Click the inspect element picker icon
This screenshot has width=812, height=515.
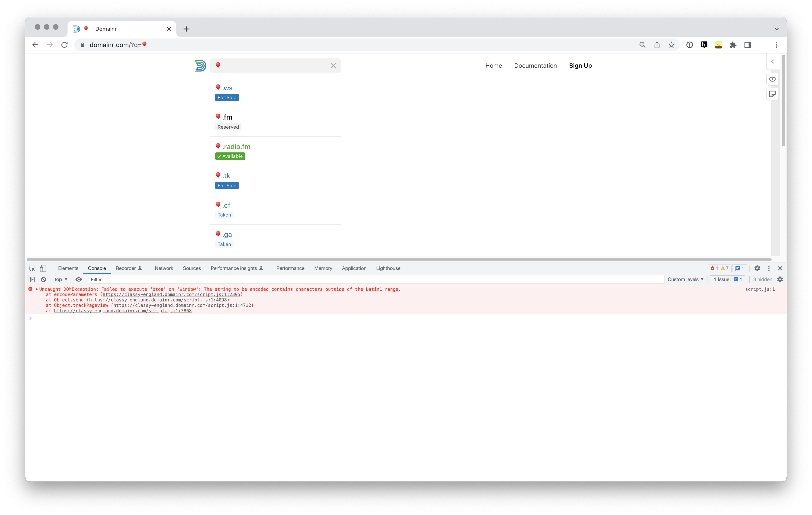pyautogui.click(x=32, y=268)
